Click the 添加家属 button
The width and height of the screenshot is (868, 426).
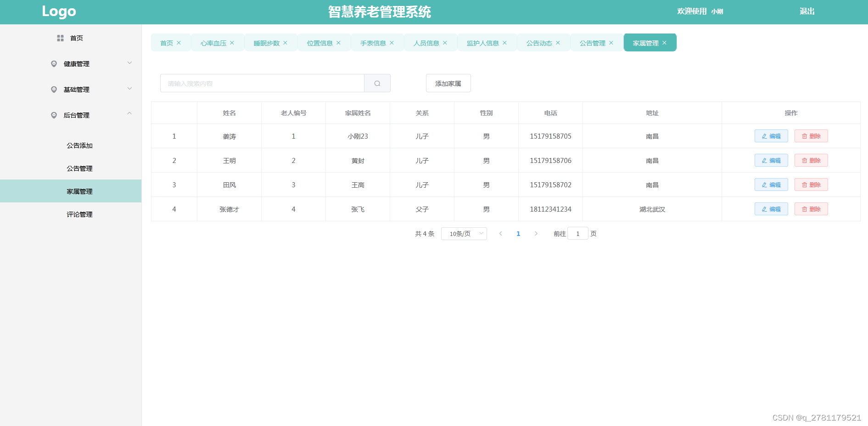[x=448, y=84]
